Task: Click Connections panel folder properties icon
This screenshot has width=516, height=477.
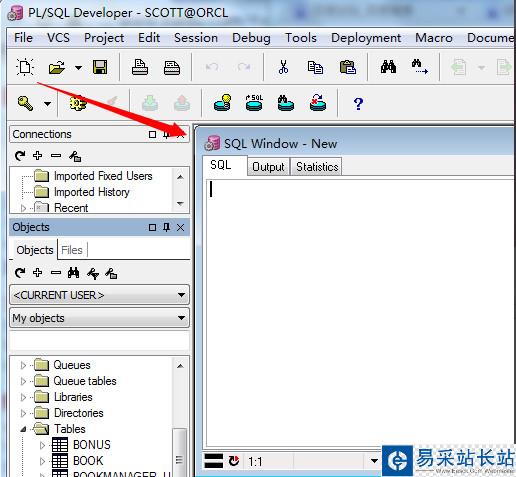Action: click(x=75, y=156)
